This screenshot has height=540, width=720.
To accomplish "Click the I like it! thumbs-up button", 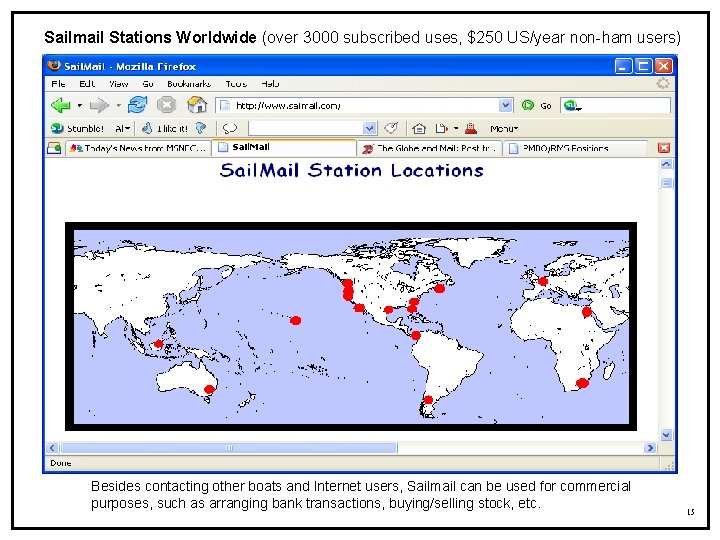I will tap(165, 128).
